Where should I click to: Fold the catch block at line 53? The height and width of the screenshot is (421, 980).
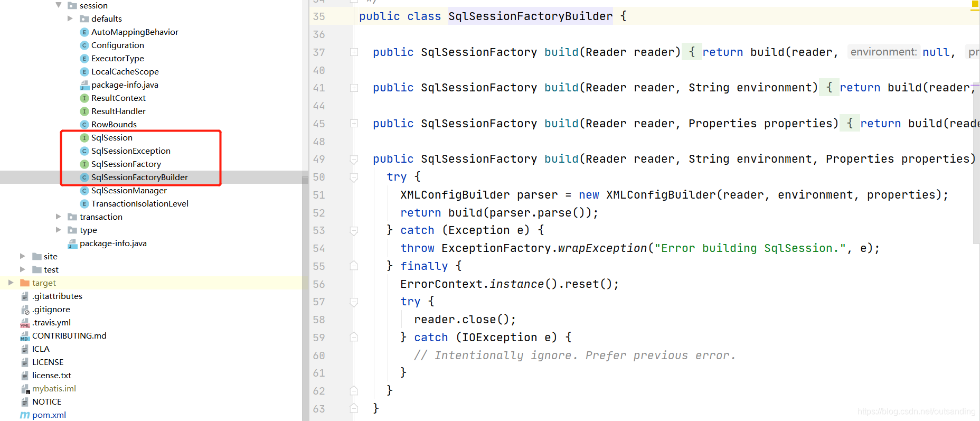point(354,230)
